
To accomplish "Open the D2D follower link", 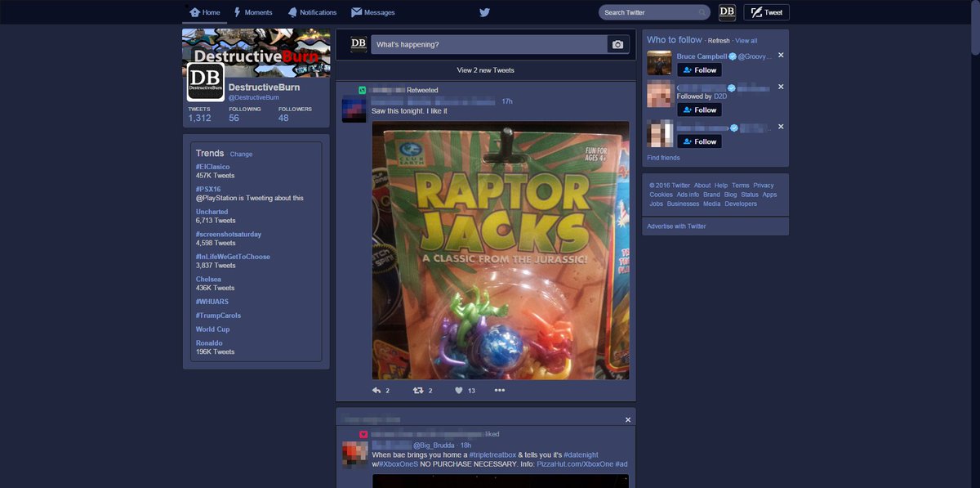I will click(720, 96).
